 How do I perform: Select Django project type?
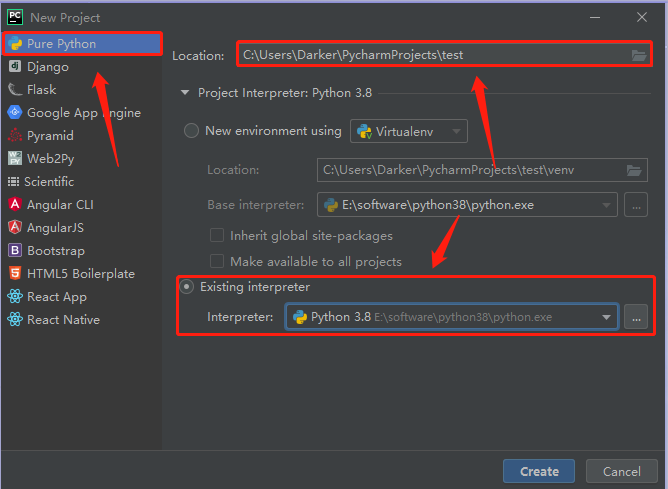[x=81, y=66]
